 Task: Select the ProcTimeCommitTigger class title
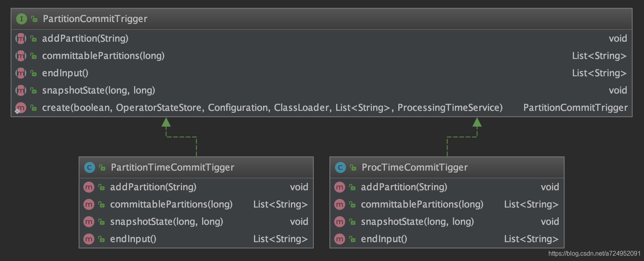414,167
